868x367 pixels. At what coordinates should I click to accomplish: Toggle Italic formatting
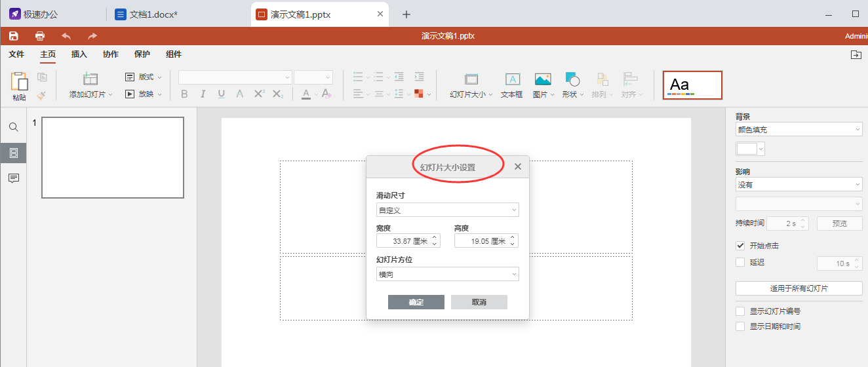(203, 94)
